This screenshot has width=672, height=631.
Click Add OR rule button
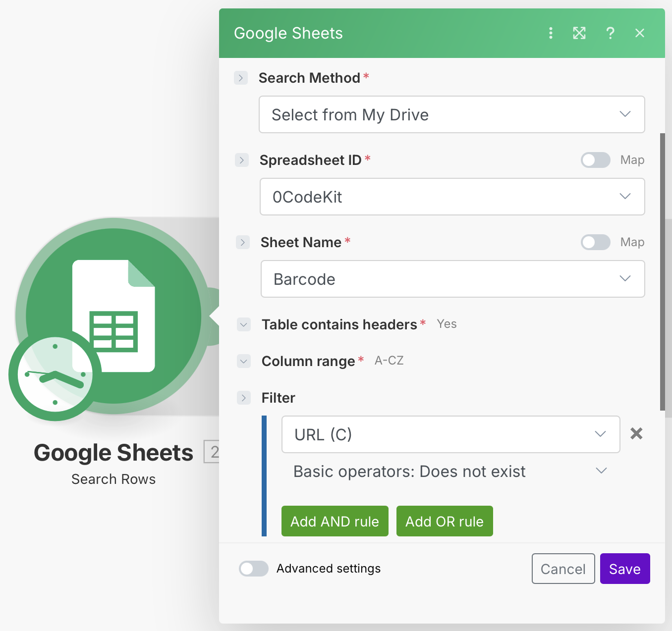pyautogui.click(x=445, y=521)
